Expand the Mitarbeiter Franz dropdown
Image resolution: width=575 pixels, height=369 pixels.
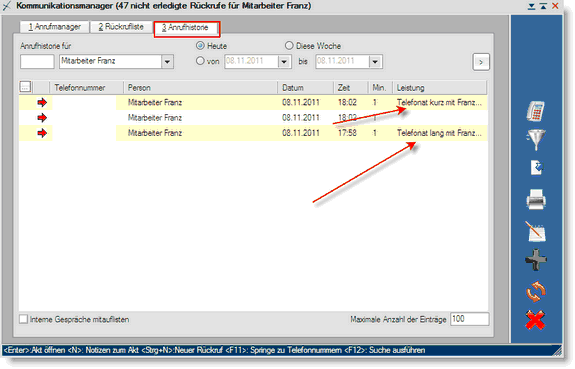click(x=167, y=62)
